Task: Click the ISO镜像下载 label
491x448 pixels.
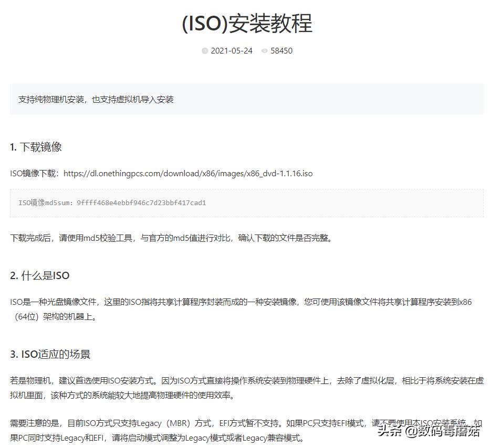Action: tap(33, 173)
